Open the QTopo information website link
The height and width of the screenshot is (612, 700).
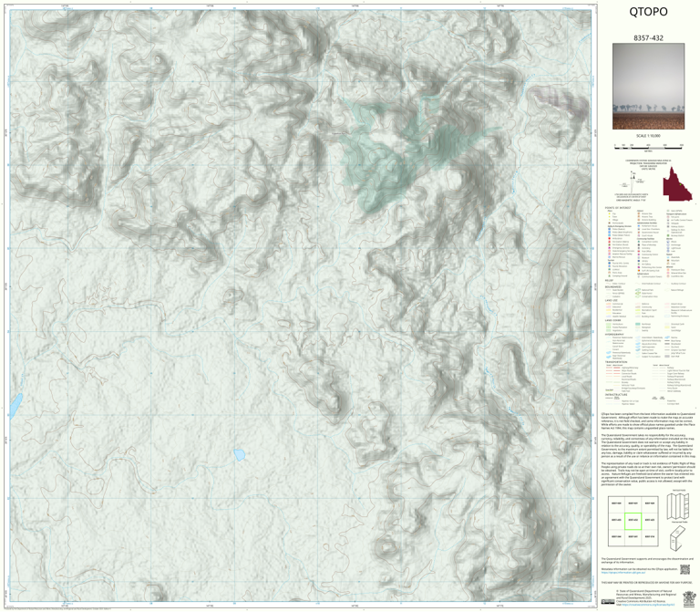pyautogui.click(x=623, y=573)
